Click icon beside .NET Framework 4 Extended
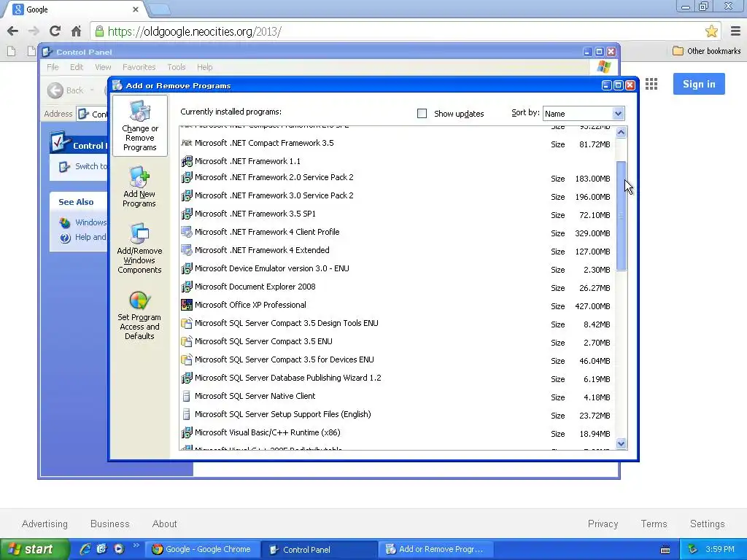747x560 pixels. coord(187,250)
